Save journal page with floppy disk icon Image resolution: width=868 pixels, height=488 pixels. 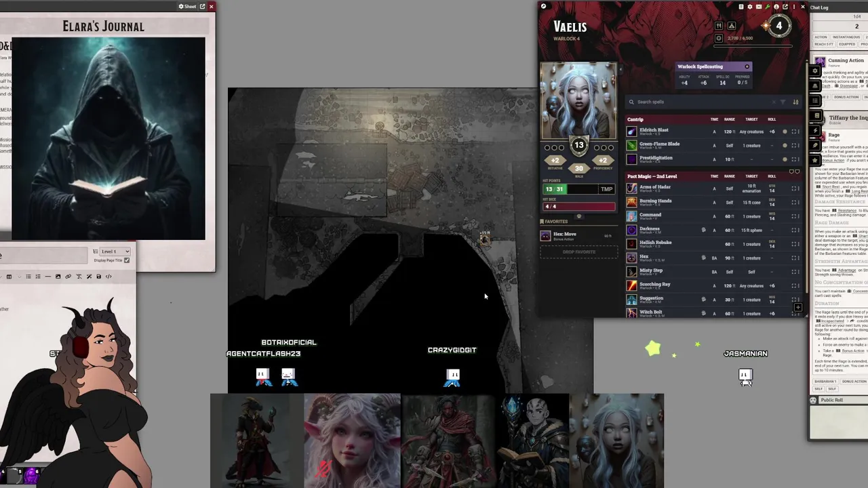[x=98, y=277]
